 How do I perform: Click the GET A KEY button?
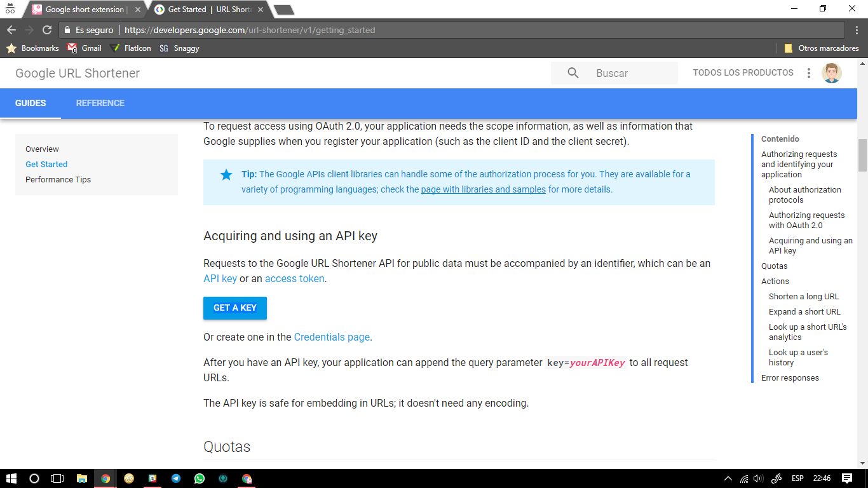[235, 308]
